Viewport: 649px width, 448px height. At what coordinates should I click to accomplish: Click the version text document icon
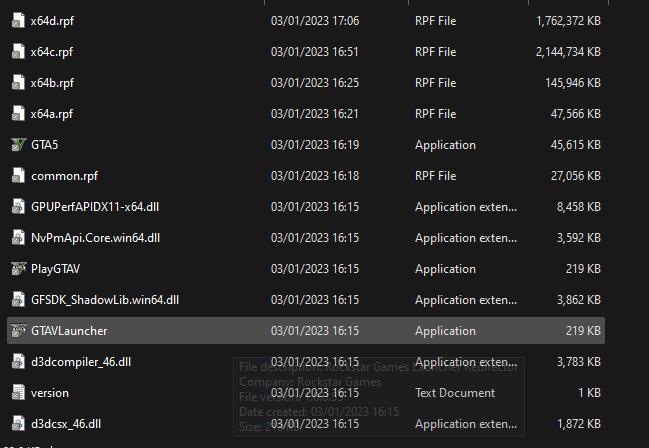pos(18,393)
